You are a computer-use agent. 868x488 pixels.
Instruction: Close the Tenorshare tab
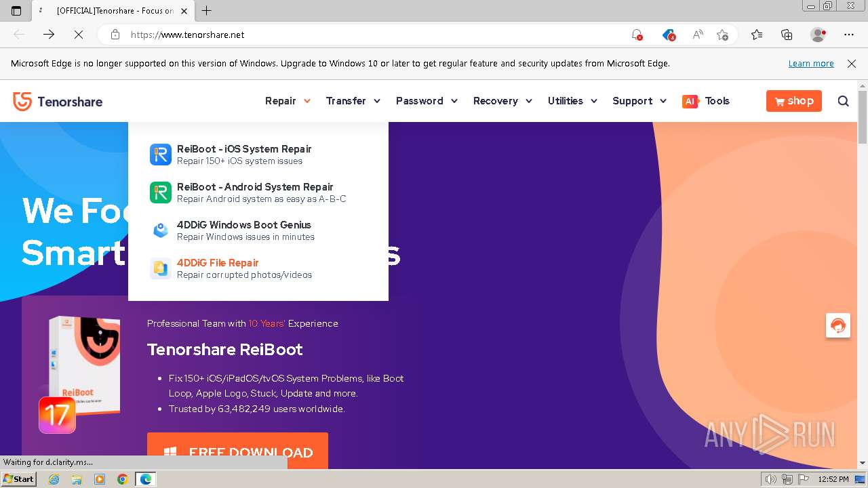pos(184,11)
